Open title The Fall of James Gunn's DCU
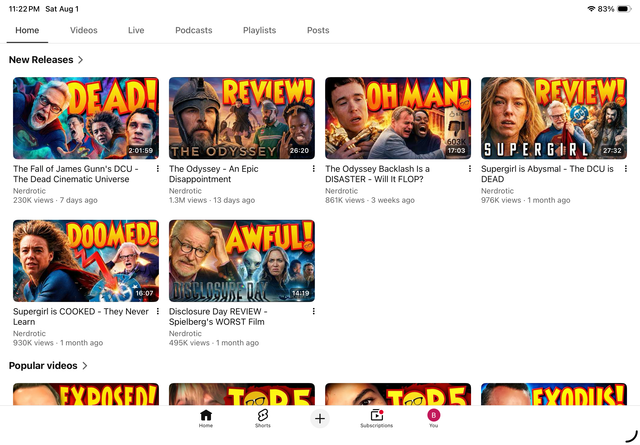This screenshot has width=640, height=445. [x=76, y=174]
